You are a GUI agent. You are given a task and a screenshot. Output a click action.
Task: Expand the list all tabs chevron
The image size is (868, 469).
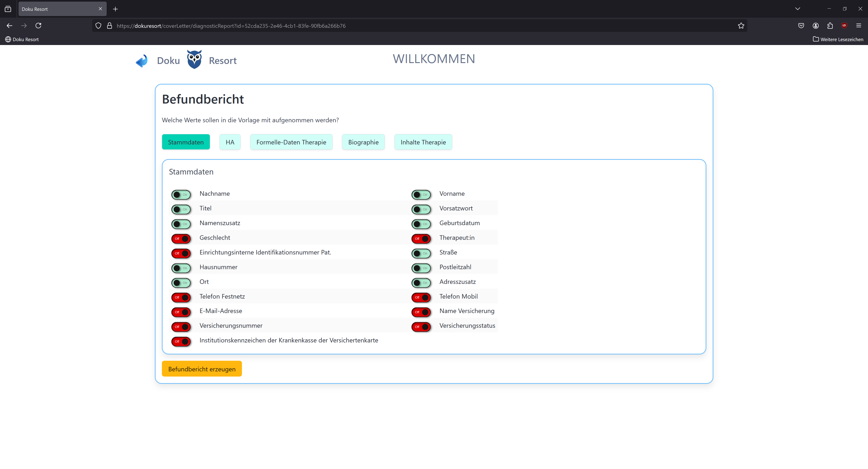(x=797, y=9)
